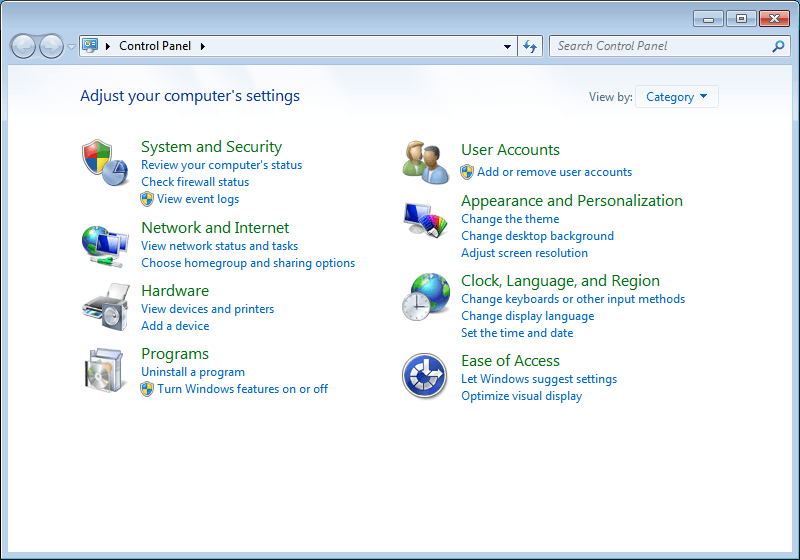
Task: Open the Appearance and Personalization monitor icon
Action: pyautogui.click(x=425, y=220)
